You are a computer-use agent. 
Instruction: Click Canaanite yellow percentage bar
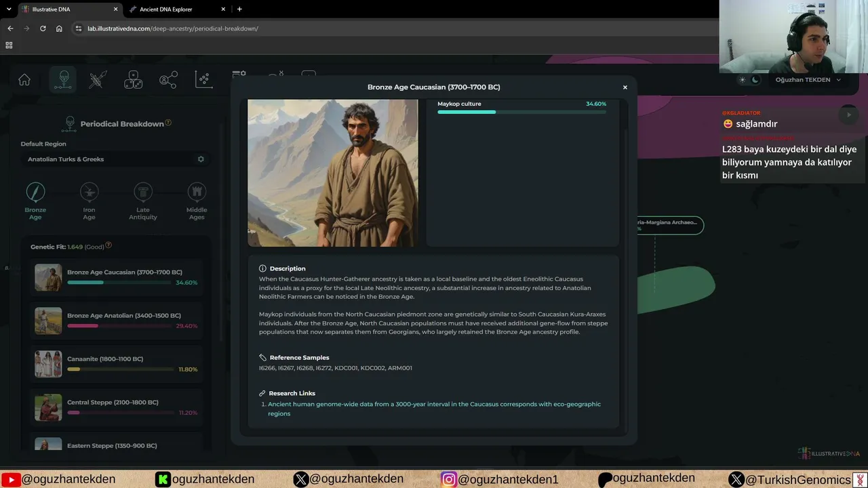coord(120,369)
